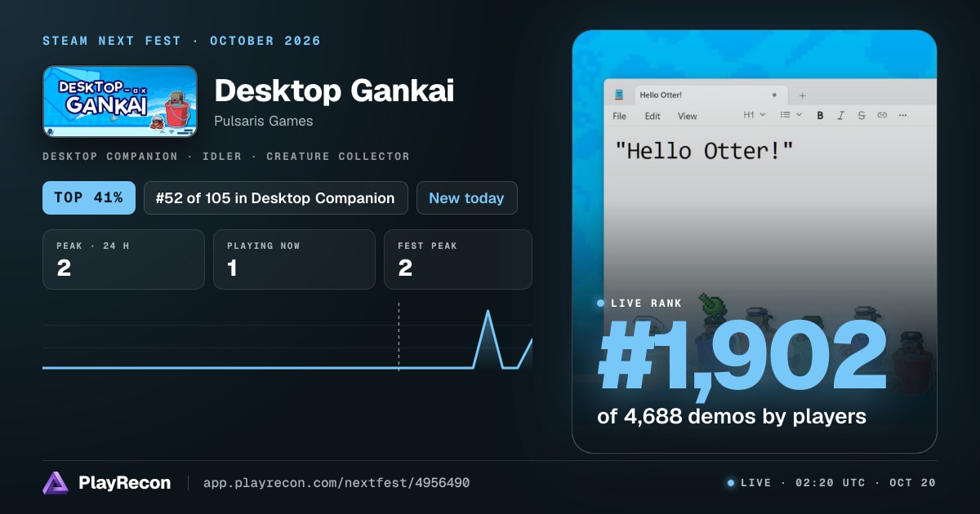Image resolution: width=980 pixels, height=514 pixels.
Task: Add a new Notepad tab
Action: (x=802, y=95)
